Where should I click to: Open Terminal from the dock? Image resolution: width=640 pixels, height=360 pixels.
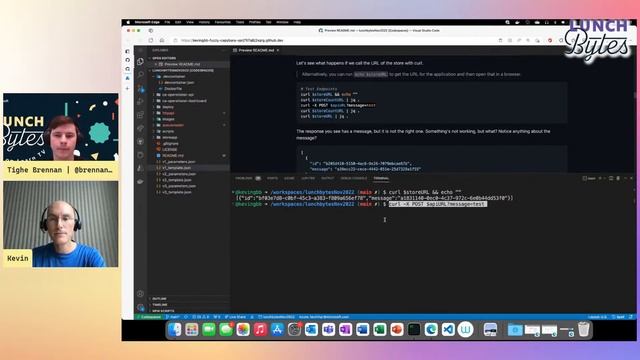[414, 329]
